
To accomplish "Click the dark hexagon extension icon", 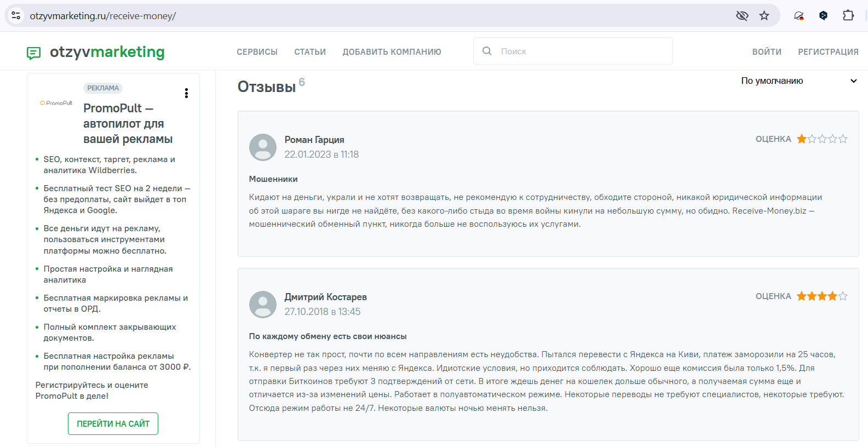I will (x=823, y=16).
